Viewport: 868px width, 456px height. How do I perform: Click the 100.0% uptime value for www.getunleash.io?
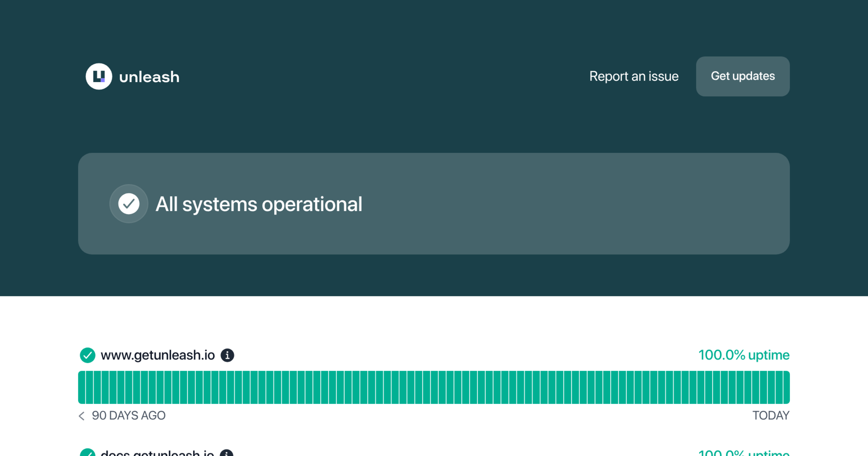click(x=744, y=355)
